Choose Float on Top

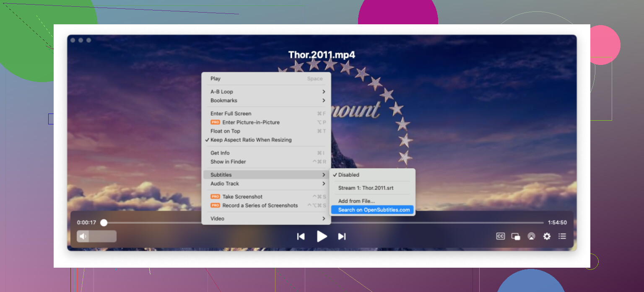click(266, 131)
